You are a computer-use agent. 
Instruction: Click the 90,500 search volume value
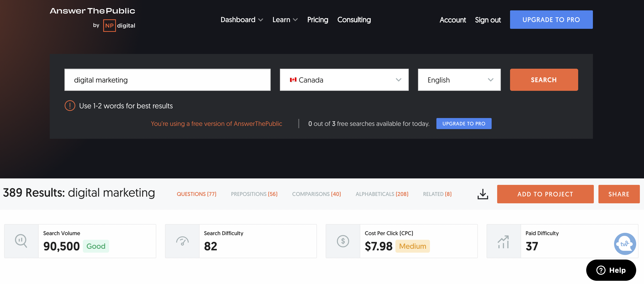pos(61,246)
